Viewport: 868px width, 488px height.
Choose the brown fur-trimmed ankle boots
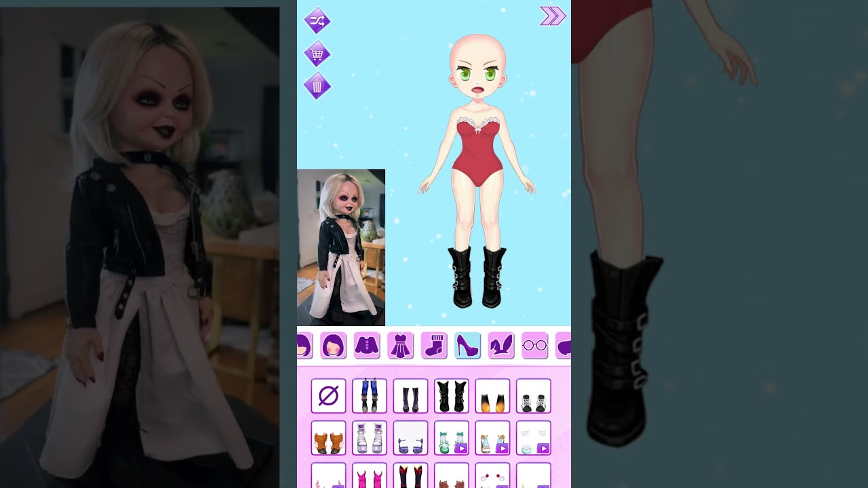(x=328, y=438)
